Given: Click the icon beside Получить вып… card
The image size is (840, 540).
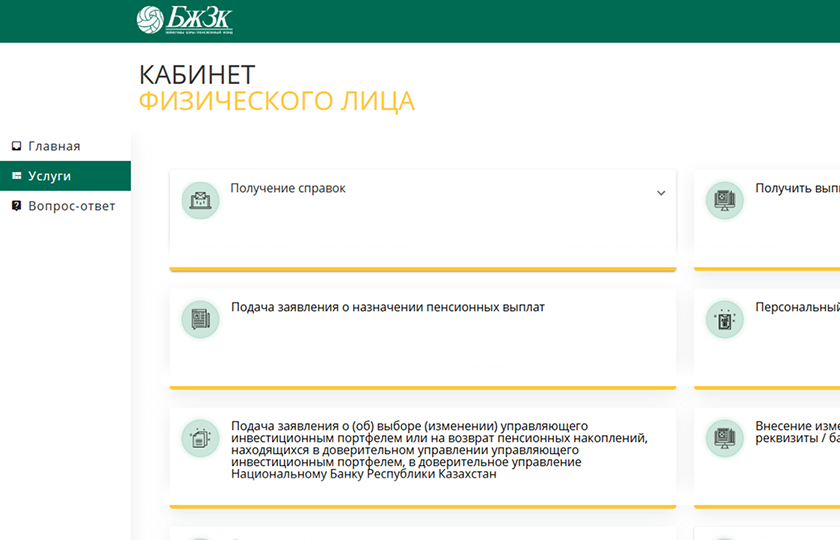Looking at the screenshot, I should (x=725, y=200).
